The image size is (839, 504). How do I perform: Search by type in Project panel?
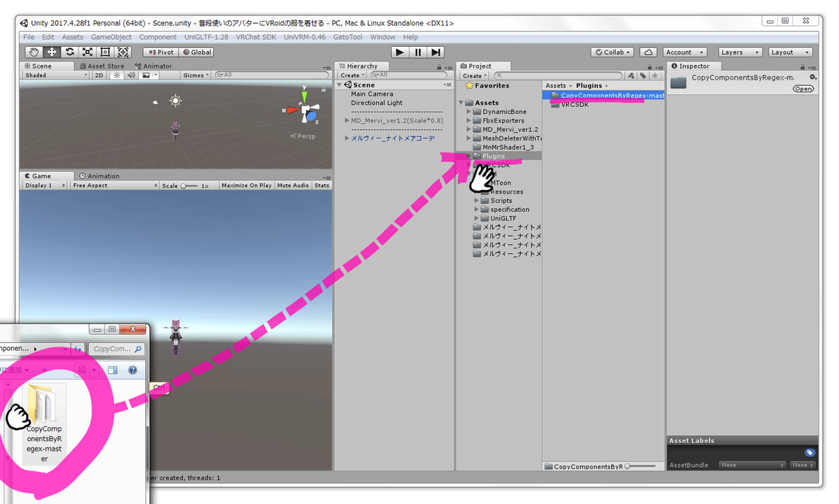[x=632, y=75]
